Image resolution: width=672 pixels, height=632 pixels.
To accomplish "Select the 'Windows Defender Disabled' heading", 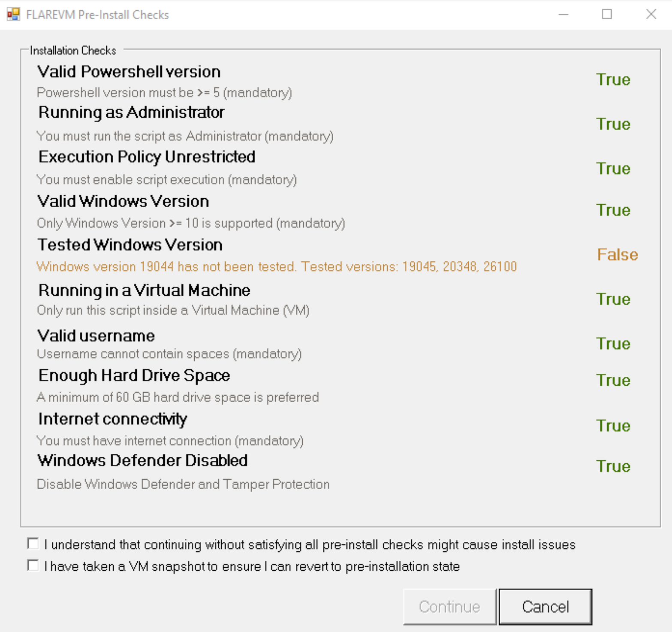I will (x=143, y=460).
